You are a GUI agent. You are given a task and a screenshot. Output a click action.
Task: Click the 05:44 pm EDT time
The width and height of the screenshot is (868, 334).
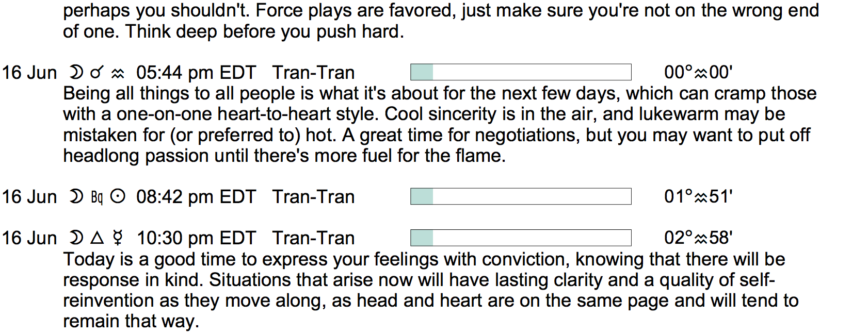coord(196,73)
